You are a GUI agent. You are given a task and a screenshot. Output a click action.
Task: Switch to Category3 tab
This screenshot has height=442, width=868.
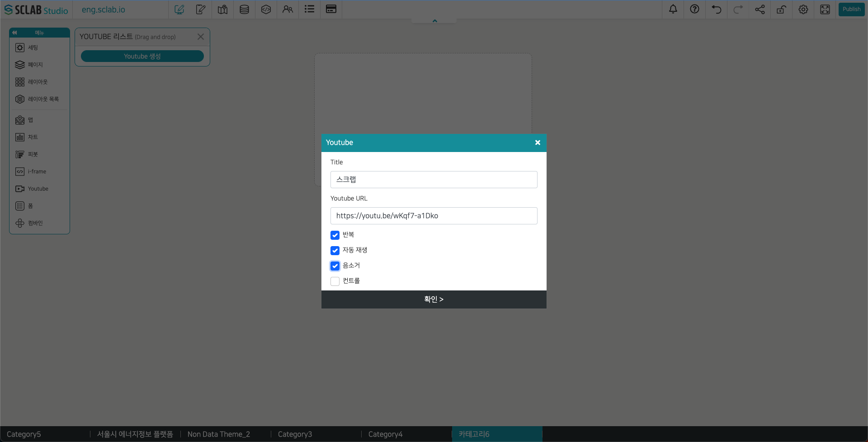pos(316,434)
